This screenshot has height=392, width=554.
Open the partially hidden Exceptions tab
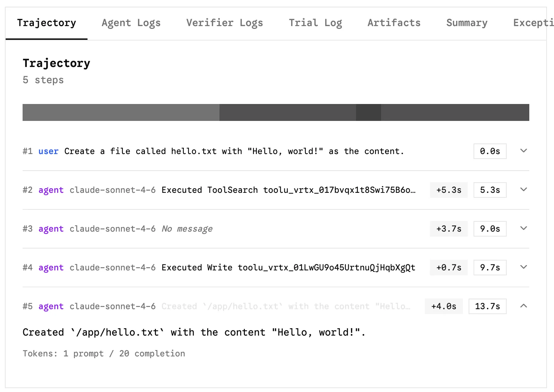pyautogui.click(x=533, y=23)
